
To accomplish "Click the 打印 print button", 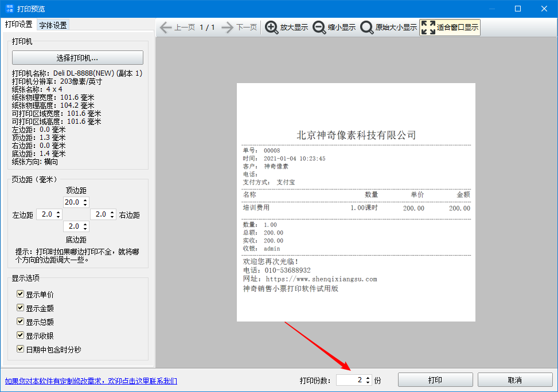I will pos(435,380).
